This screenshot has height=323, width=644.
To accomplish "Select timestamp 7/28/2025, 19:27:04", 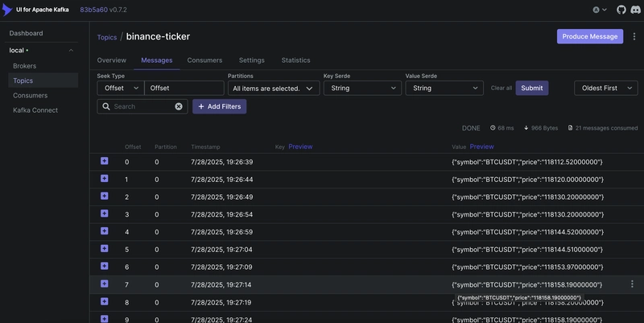I will coord(221,250).
